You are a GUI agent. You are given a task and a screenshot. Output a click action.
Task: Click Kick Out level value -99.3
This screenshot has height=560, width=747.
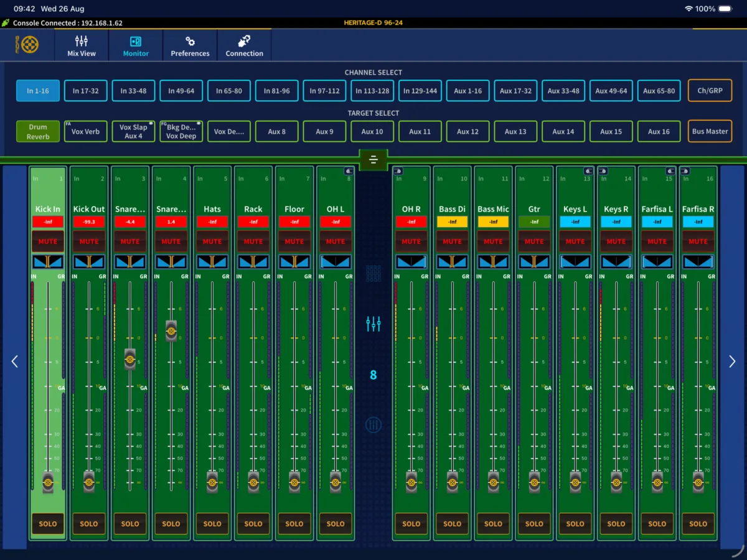click(x=89, y=222)
